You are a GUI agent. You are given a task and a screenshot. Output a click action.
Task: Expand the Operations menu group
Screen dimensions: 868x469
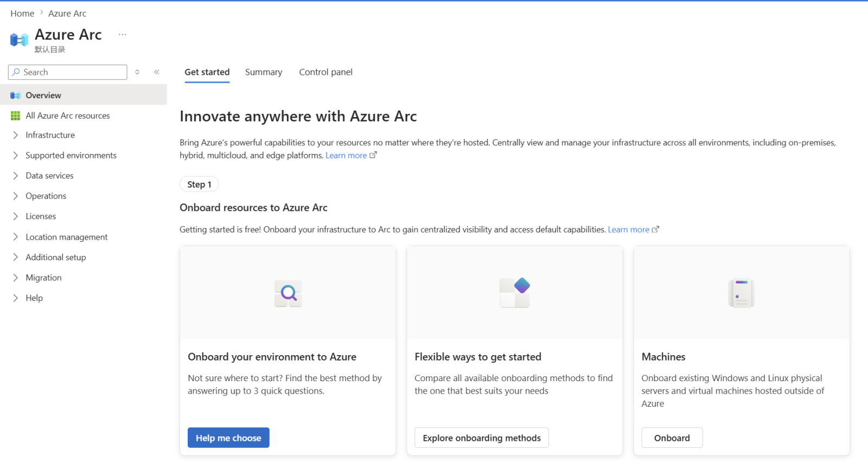tap(16, 196)
